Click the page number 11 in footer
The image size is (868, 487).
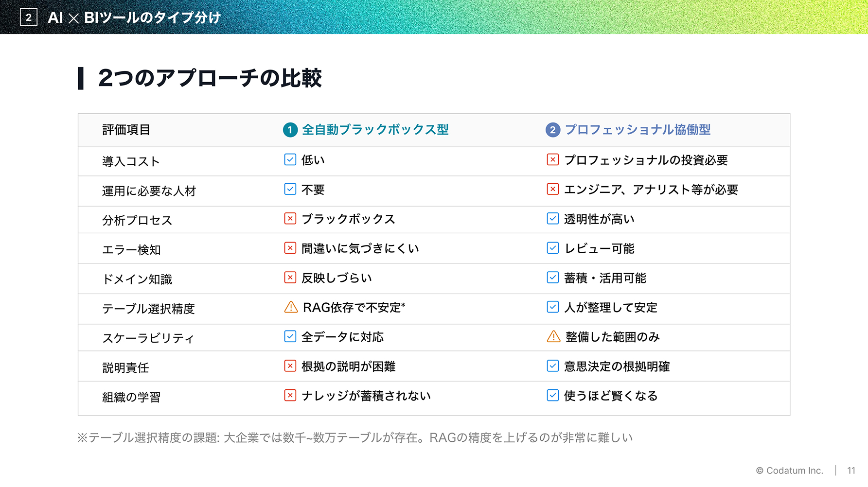coord(852,470)
